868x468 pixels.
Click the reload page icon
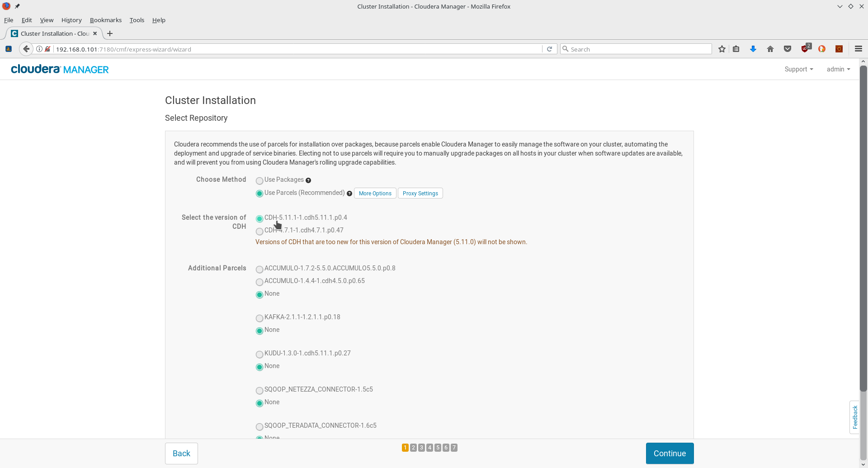click(549, 49)
